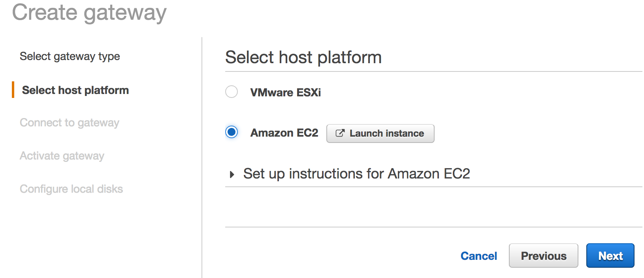Go to Select gateway type step
The width and height of the screenshot is (644, 278).
pos(70,56)
